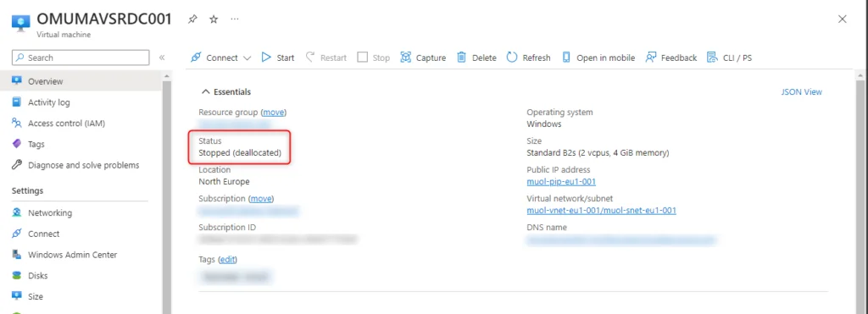
Task: Refresh the overview page
Action: click(529, 58)
